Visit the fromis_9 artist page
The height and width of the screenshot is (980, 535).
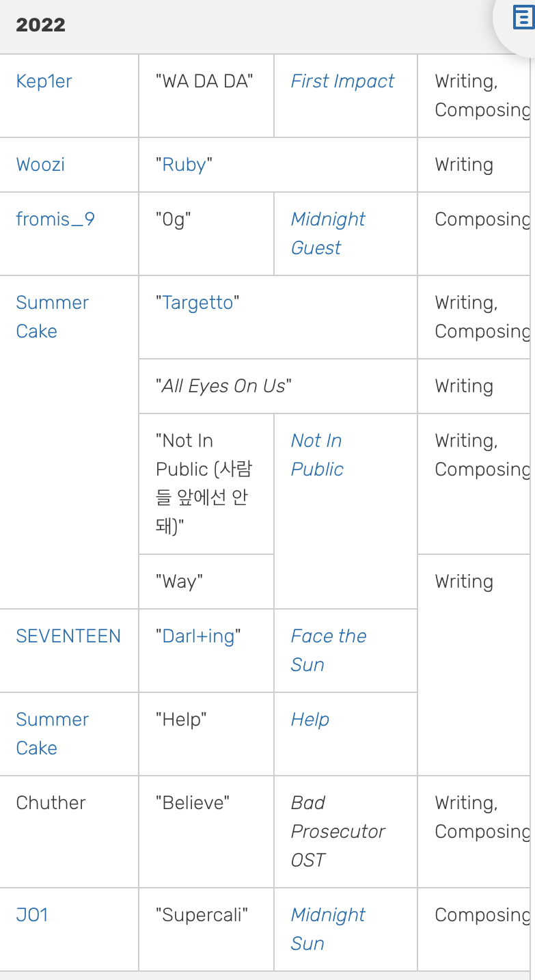55,219
